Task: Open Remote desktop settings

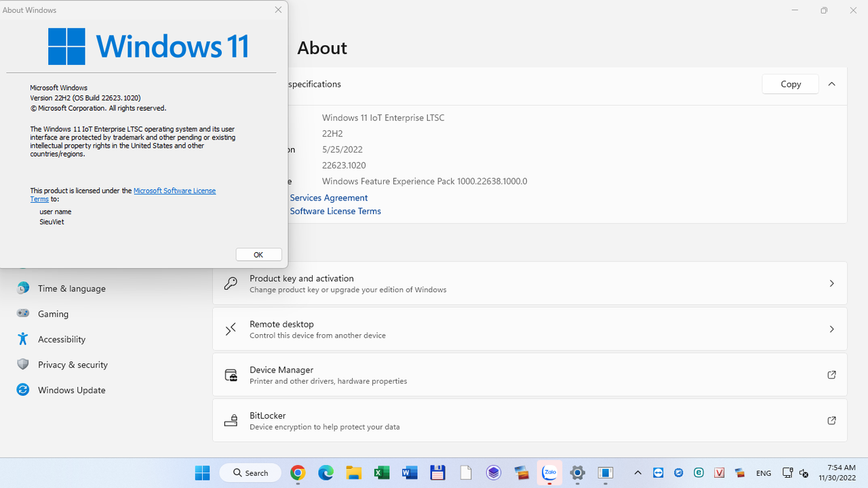Action: tap(530, 329)
